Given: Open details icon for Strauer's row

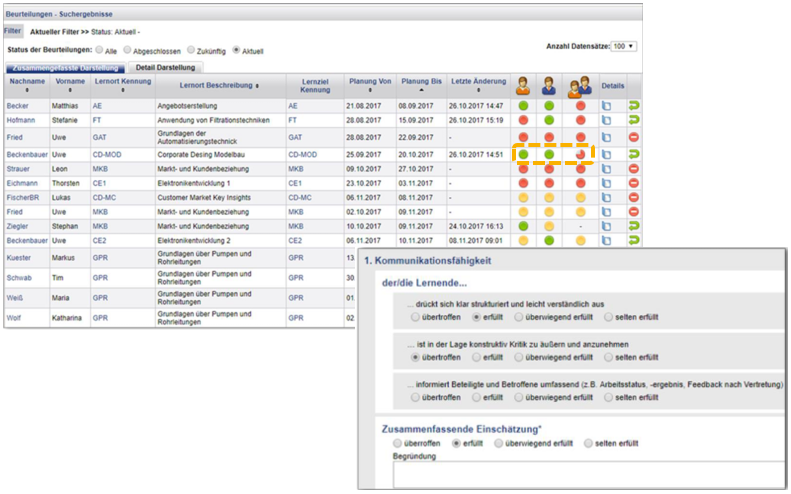Looking at the screenshot, I should [606, 169].
